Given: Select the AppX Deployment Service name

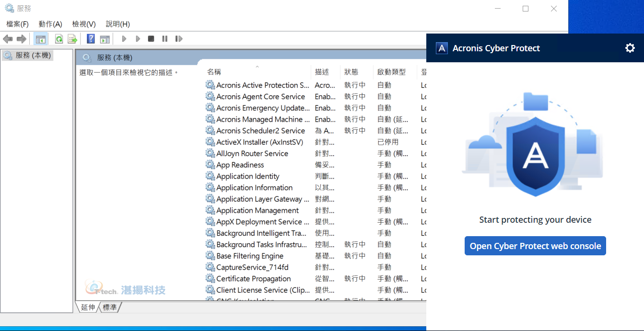Looking at the screenshot, I should [x=263, y=222].
